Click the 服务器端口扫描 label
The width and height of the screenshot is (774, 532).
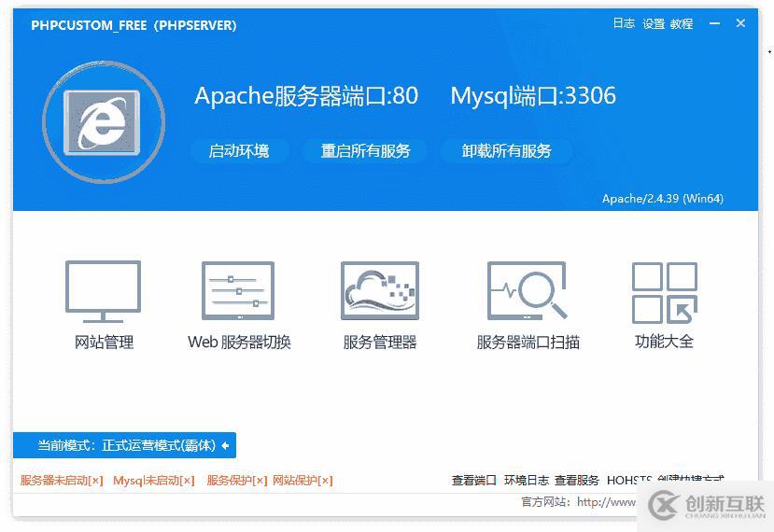coord(528,342)
